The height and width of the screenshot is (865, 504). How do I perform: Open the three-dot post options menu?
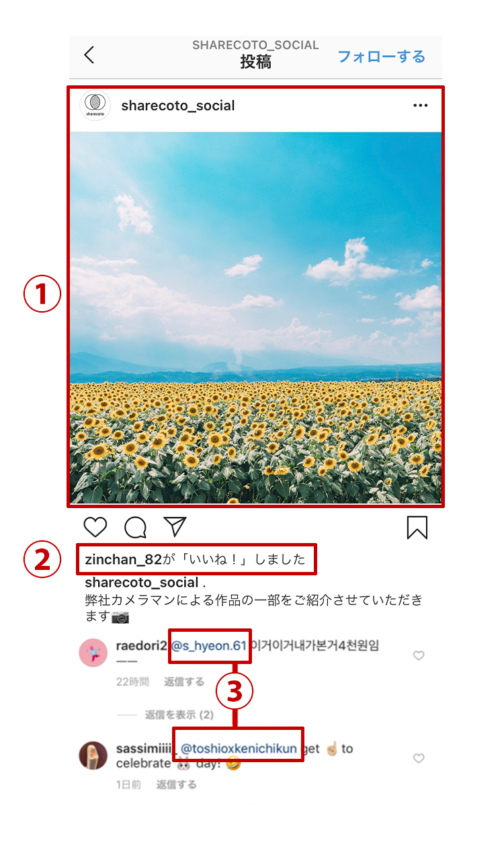tap(421, 106)
